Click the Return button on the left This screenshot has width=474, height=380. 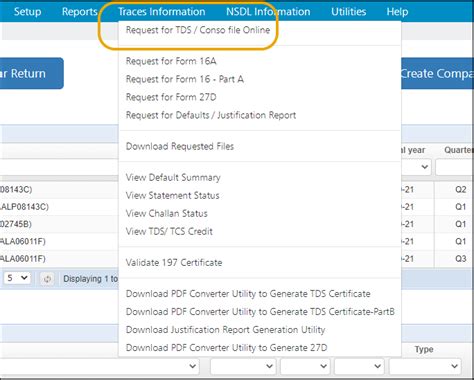pyautogui.click(x=32, y=73)
